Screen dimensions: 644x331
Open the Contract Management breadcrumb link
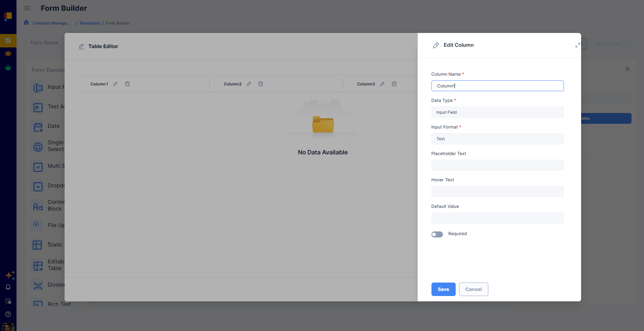(x=51, y=23)
